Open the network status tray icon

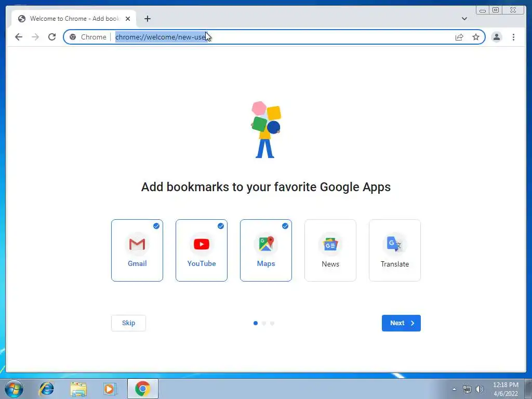[x=467, y=389]
